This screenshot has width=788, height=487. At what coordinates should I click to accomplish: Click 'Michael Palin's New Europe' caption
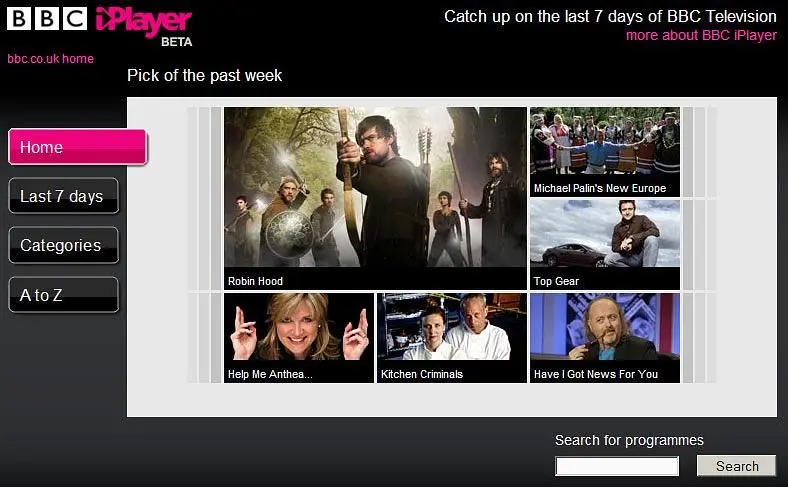click(x=600, y=188)
